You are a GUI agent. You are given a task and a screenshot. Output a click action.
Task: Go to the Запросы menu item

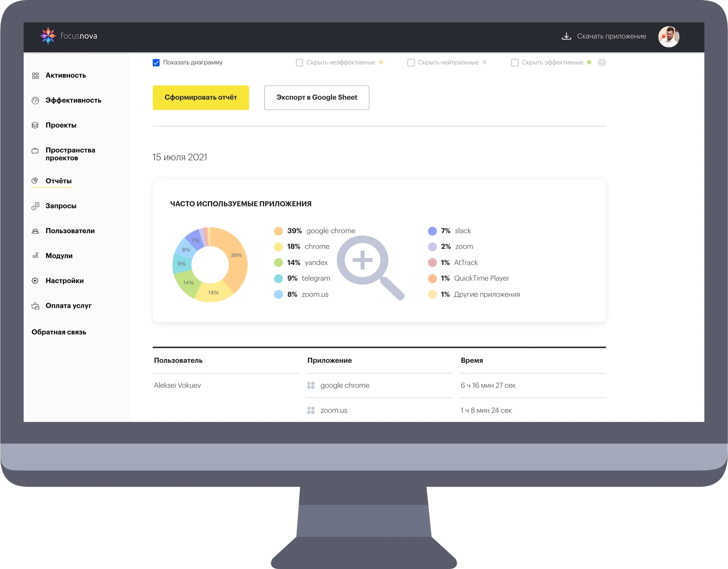(61, 206)
